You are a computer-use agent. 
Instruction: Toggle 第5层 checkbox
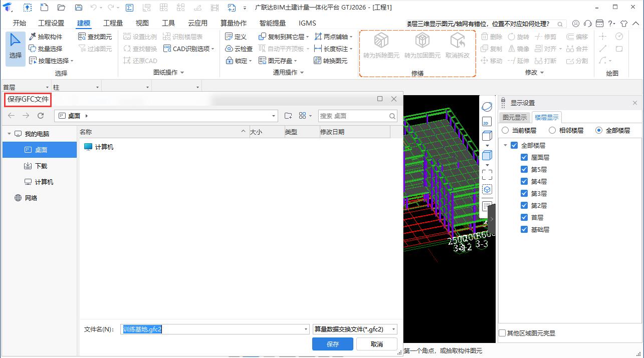tap(524, 169)
